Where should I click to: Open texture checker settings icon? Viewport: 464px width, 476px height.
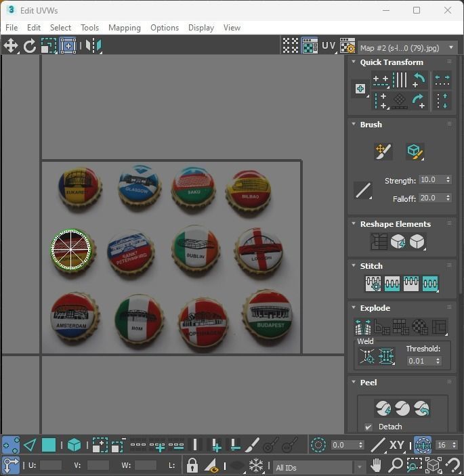pyautogui.click(x=347, y=45)
